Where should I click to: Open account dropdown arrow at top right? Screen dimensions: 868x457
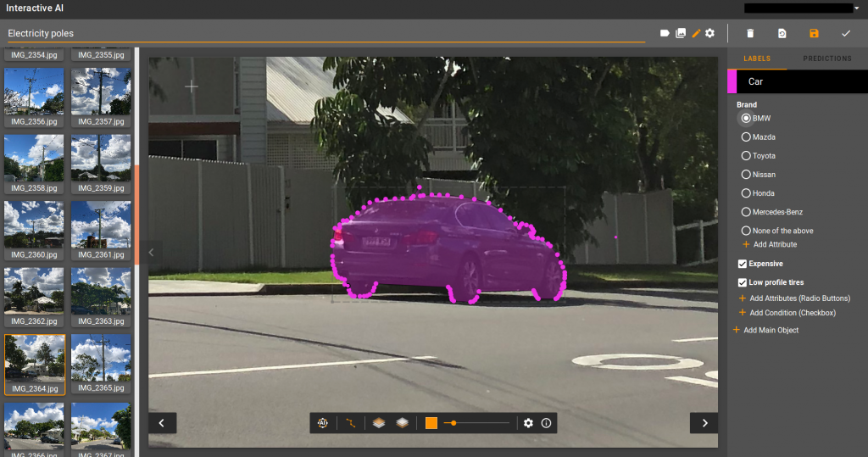[x=857, y=8]
